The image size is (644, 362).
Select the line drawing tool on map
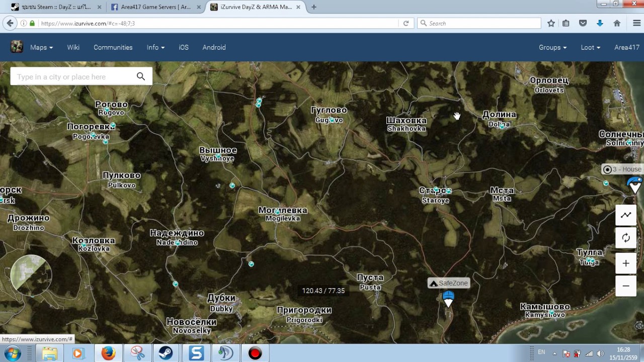[x=626, y=215]
